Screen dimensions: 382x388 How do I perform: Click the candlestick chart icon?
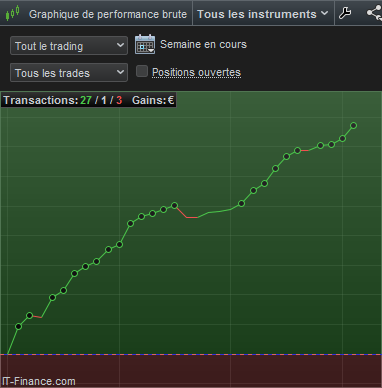tap(12, 13)
